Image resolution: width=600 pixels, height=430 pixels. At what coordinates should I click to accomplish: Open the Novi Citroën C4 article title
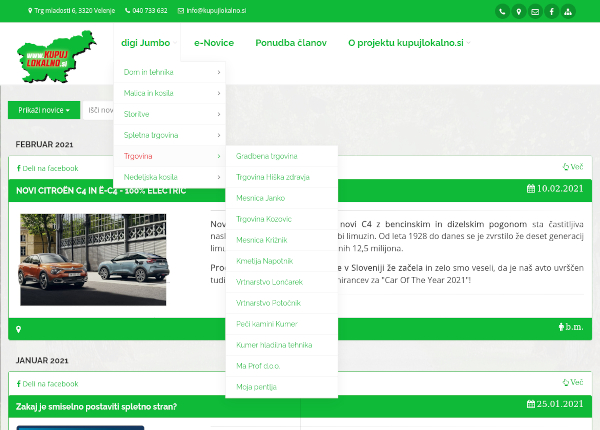(x=101, y=191)
